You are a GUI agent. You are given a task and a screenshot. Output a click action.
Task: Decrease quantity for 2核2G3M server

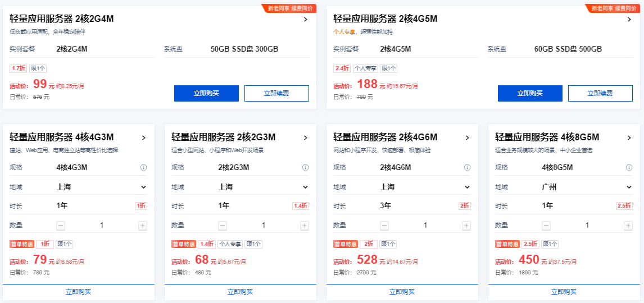(223, 226)
